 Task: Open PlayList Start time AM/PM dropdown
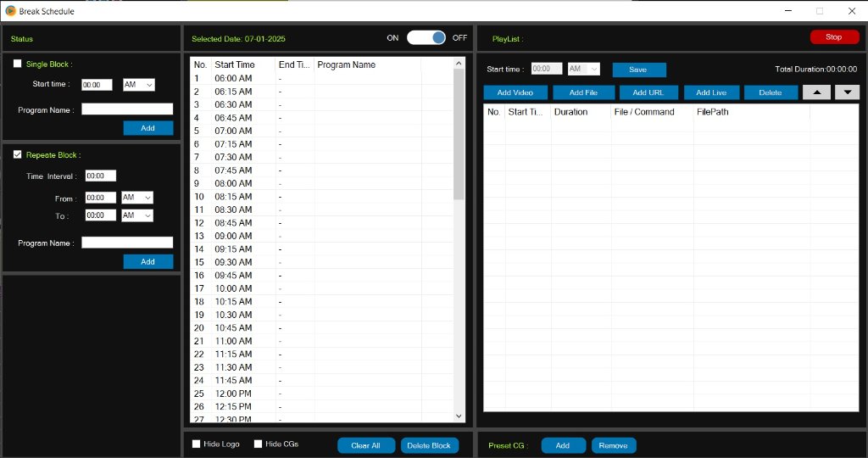tap(584, 69)
